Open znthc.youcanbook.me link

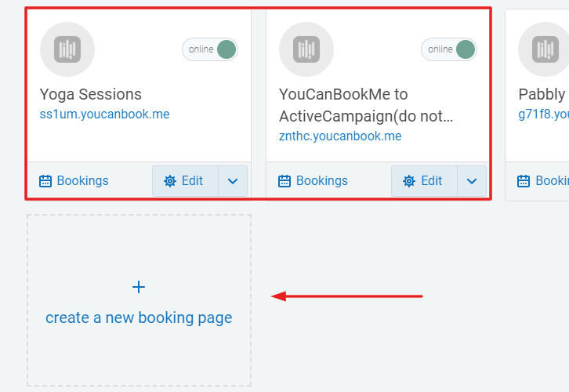point(340,136)
